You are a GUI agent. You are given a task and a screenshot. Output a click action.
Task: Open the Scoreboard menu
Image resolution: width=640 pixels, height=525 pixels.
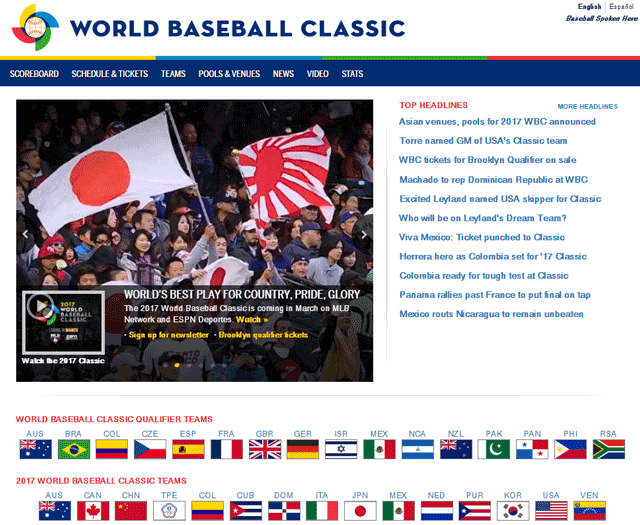tap(34, 74)
